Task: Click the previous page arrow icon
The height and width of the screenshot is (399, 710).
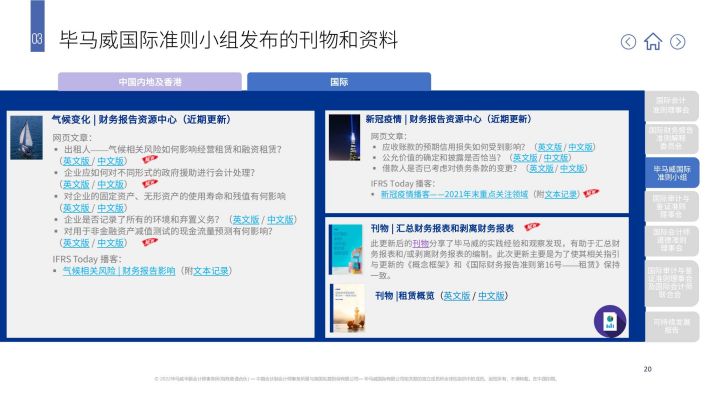Action: click(628, 42)
